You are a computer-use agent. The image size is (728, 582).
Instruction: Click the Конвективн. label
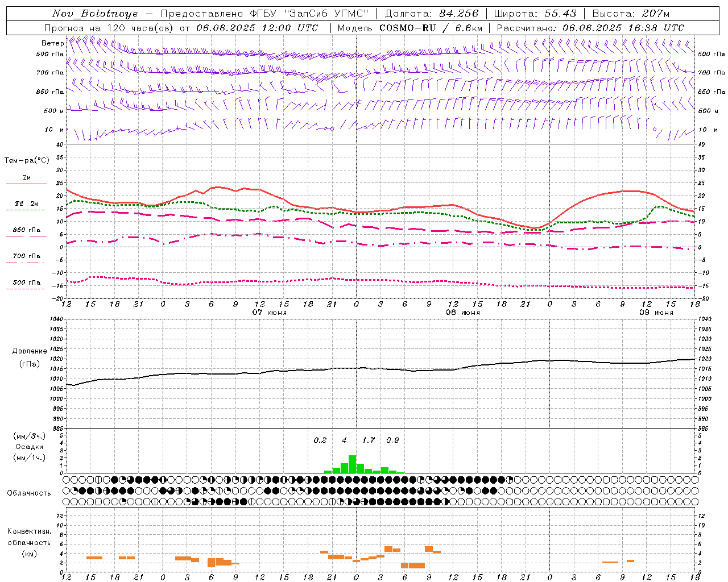(29, 531)
